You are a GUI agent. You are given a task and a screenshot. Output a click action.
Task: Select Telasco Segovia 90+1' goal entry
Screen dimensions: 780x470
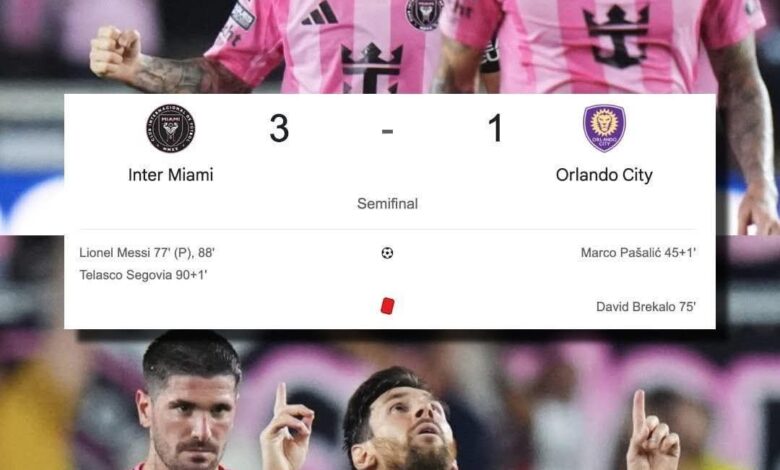pyautogui.click(x=143, y=275)
